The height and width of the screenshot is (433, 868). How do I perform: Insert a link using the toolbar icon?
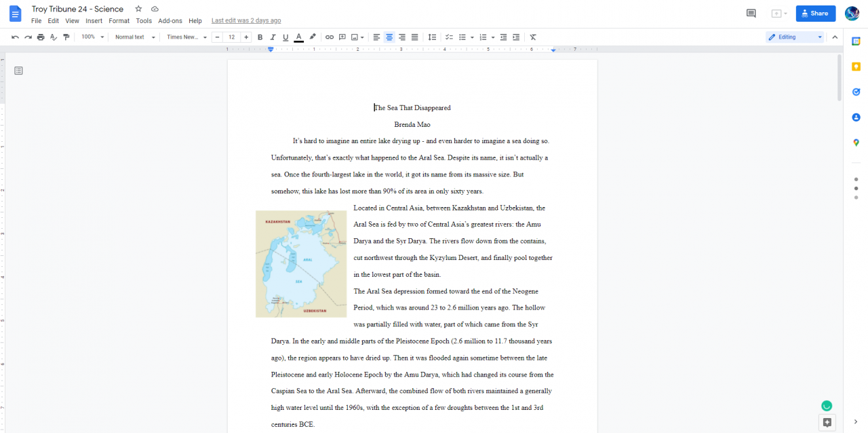pos(330,37)
